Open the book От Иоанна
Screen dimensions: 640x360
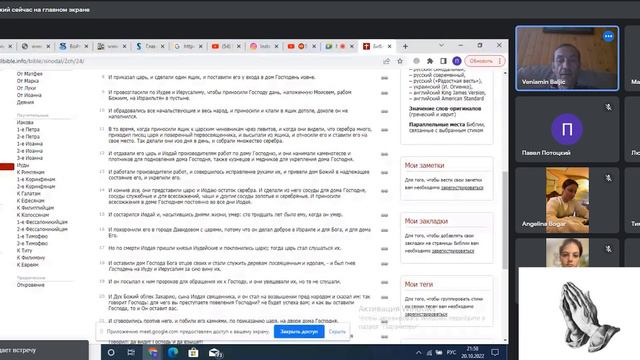coord(29,95)
